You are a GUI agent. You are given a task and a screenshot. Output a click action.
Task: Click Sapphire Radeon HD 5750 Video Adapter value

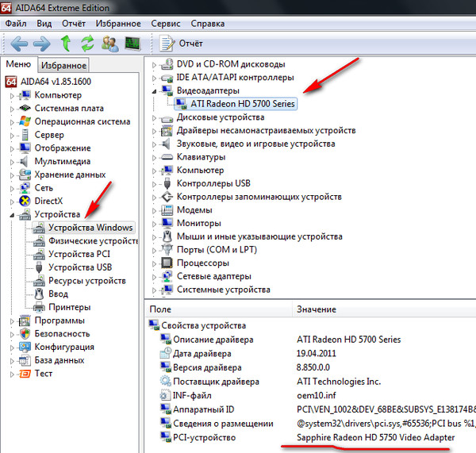tap(375, 437)
